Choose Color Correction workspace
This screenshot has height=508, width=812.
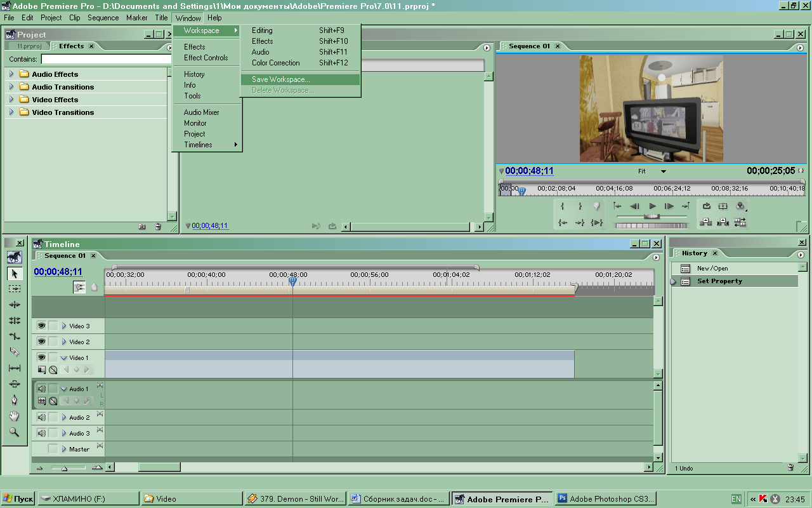pyautogui.click(x=300, y=63)
